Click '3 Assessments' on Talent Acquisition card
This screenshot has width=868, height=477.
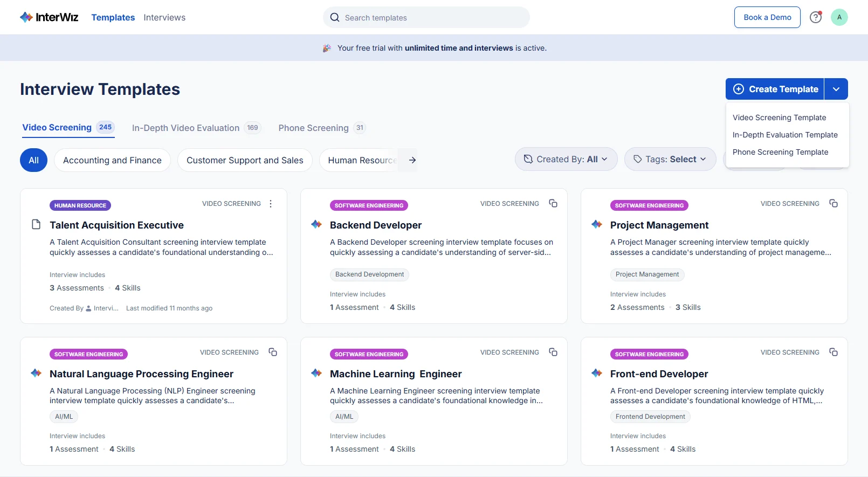(77, 288)
